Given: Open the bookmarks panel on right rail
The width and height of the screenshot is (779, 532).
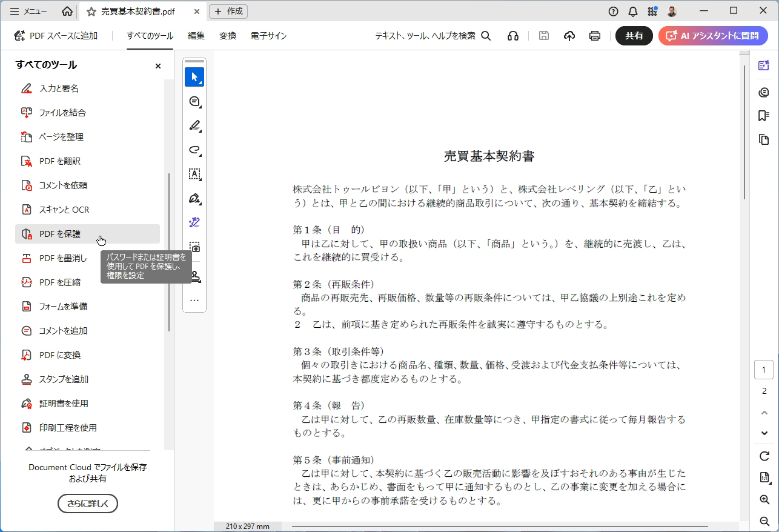Looking at the screenshot, I should coord(764,115).
